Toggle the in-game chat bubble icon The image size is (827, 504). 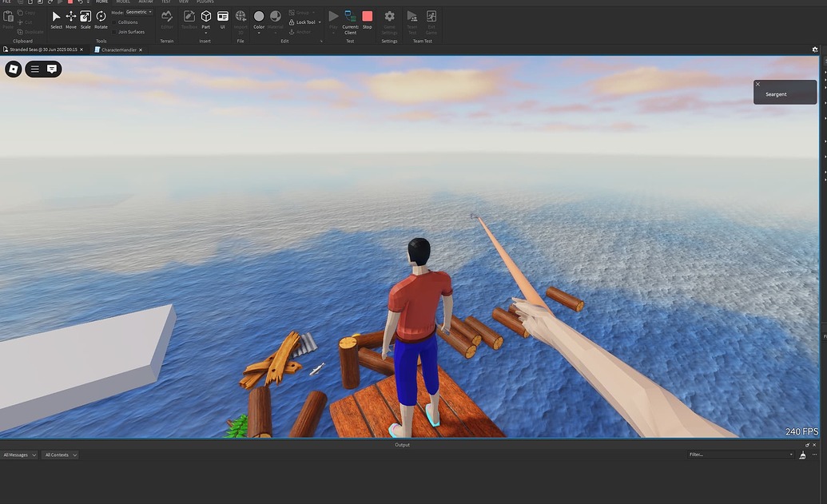pos(52,69)
